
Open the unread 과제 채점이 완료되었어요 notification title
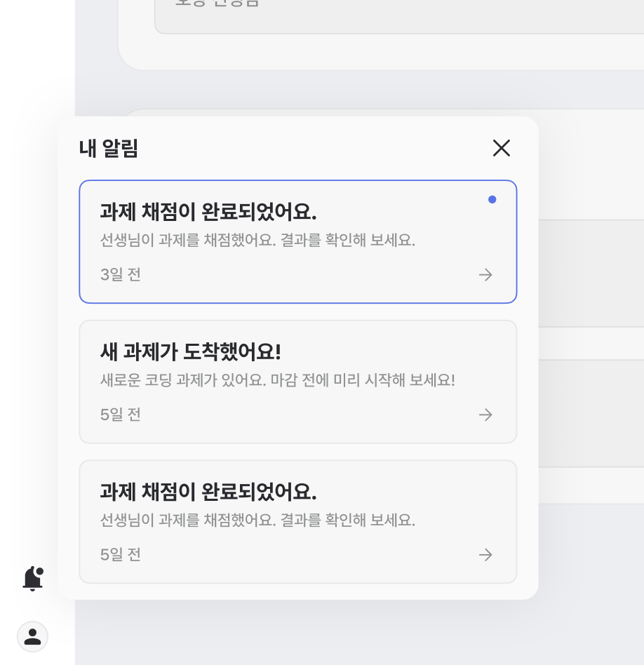(x=208, y=211)
